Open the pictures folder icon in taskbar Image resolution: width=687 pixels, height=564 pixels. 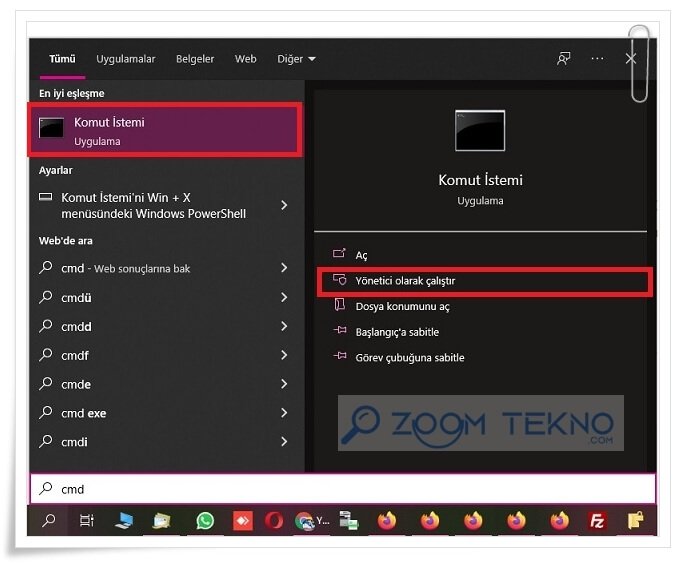(x=162, y=521)
